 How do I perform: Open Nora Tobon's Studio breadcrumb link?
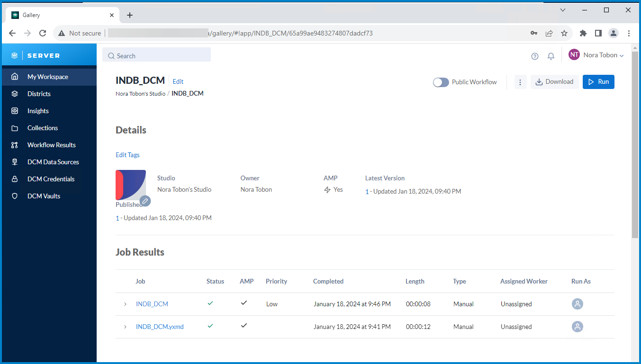(x=140, y=94)
